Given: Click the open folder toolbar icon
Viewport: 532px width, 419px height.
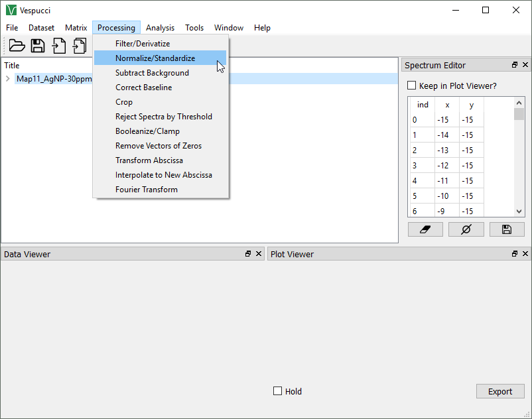Looking at the screenshot, I should tap(17, 46).
